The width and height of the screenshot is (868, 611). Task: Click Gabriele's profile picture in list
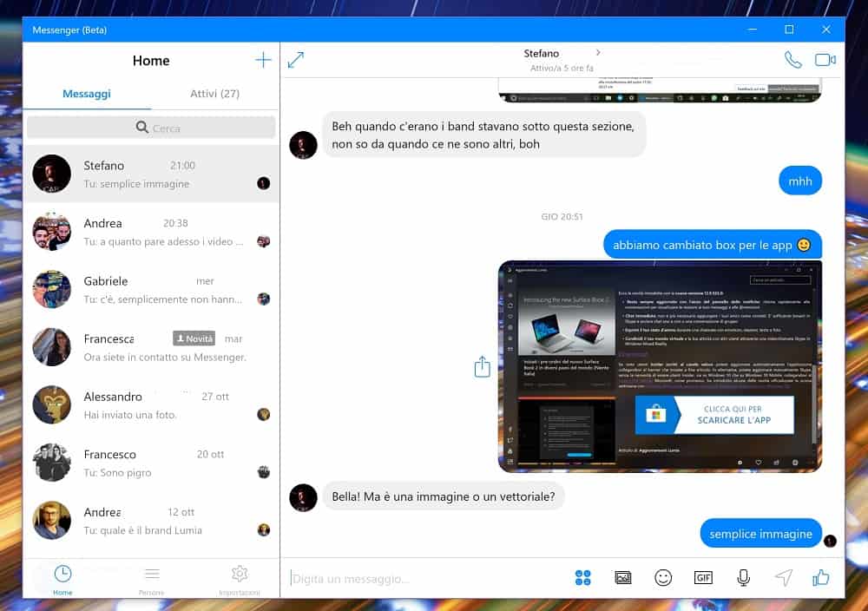click(51, 290)
